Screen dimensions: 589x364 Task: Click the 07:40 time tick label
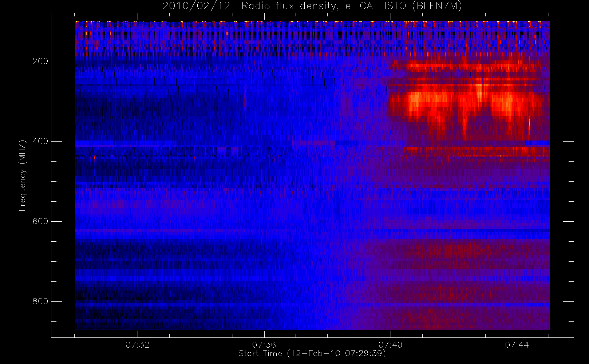pyautogui.click(x=390, y=345)
